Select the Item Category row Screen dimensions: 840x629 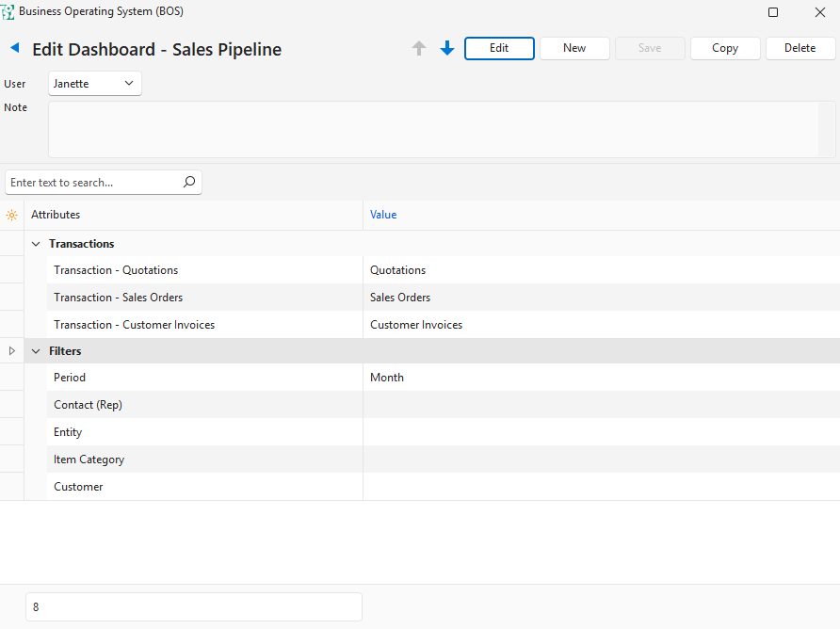point(89,460)
